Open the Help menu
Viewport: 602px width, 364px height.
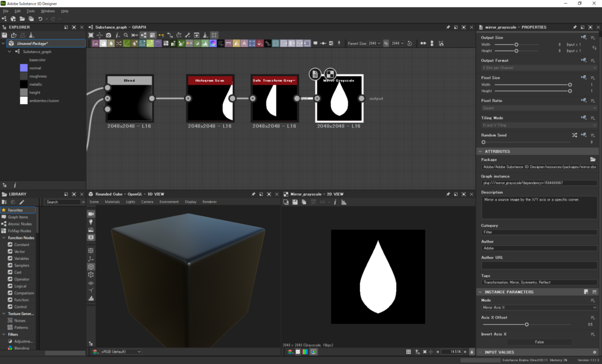pos(65,11)
